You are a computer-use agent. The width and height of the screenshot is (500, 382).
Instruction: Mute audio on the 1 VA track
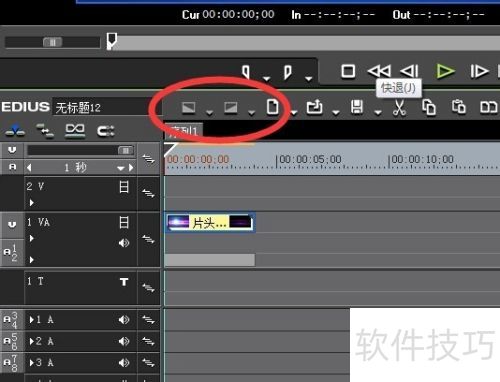(x=124, y=243)
